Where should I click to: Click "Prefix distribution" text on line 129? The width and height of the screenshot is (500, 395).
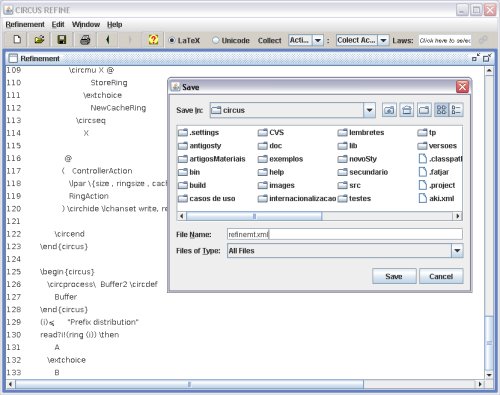(103, 322)
